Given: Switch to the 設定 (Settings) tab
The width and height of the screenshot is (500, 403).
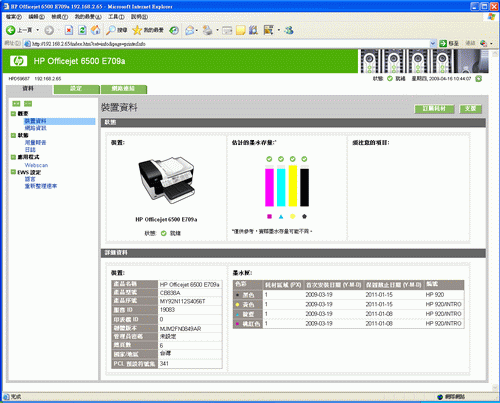Looking at the screenshot, I should click(x=76, y=89).
